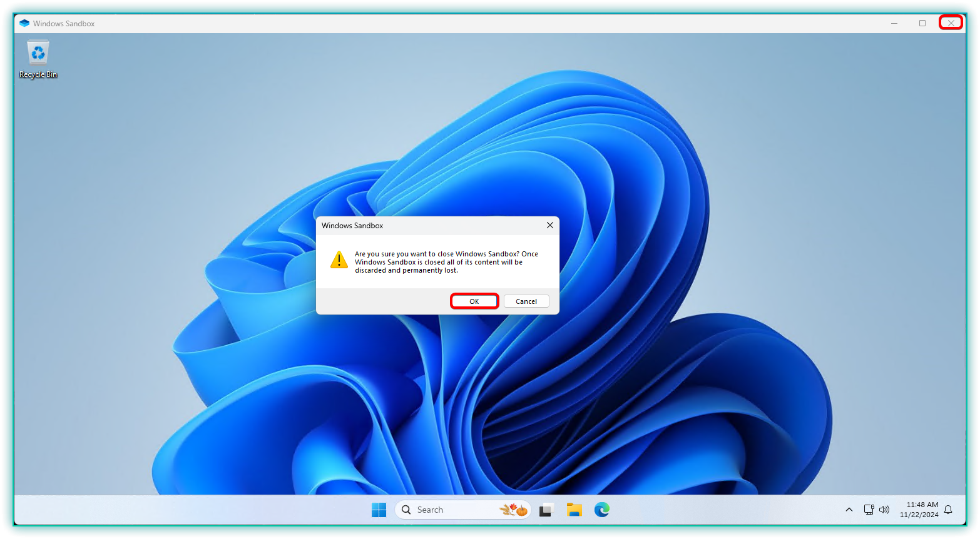Click the dialog warning message text
980x539 pixels.
pos(446,262)
